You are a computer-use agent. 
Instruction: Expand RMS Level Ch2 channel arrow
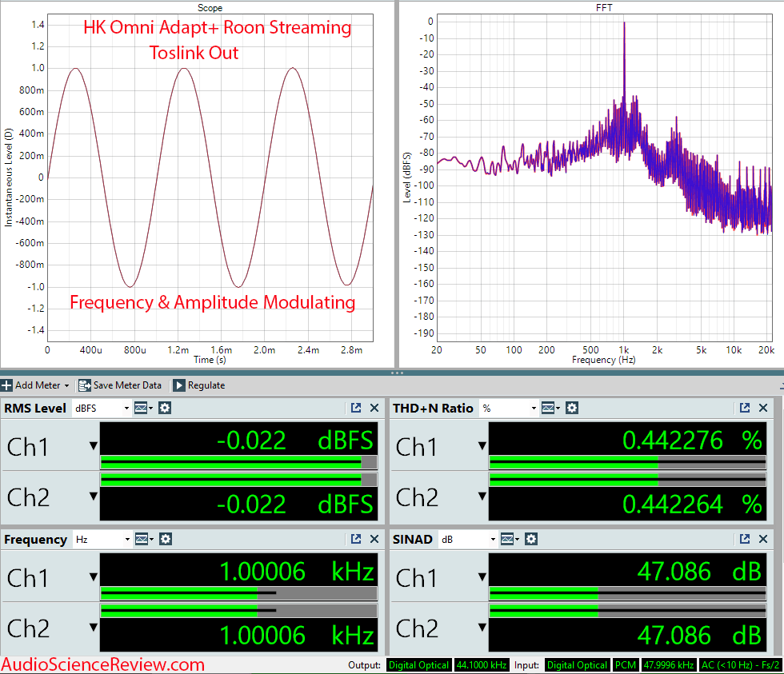[94, 497]
